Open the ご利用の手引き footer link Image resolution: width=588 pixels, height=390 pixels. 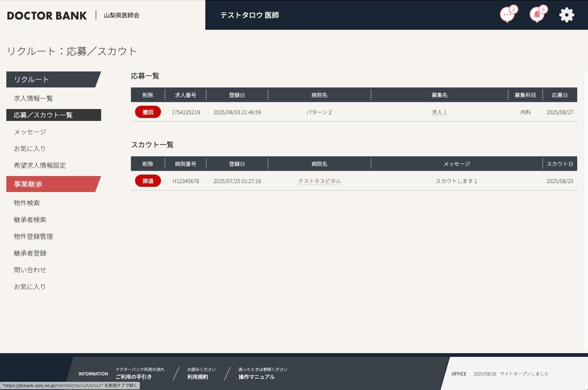coord(134,377)
